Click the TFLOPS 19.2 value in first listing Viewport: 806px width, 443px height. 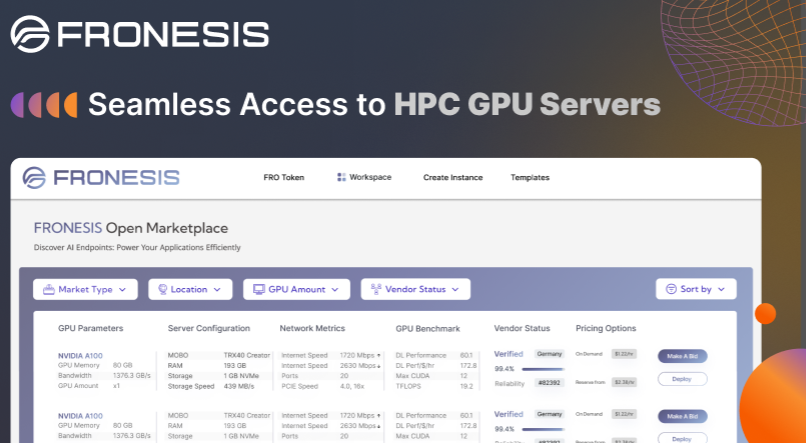467,386
